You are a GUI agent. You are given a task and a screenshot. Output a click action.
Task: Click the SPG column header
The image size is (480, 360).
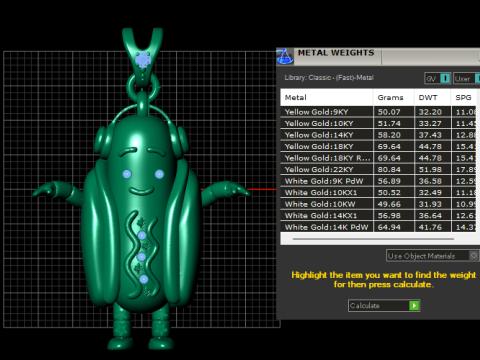pos(464,98)
